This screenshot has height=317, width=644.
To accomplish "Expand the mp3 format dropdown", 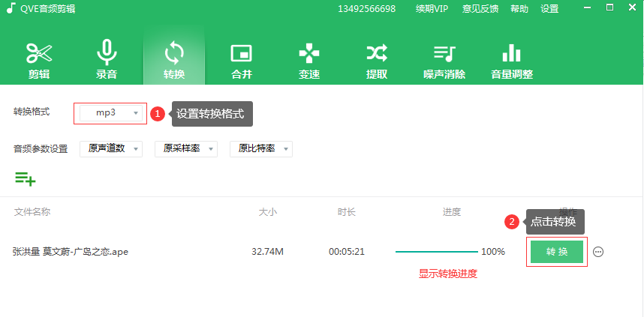I will tap(111, 113).
